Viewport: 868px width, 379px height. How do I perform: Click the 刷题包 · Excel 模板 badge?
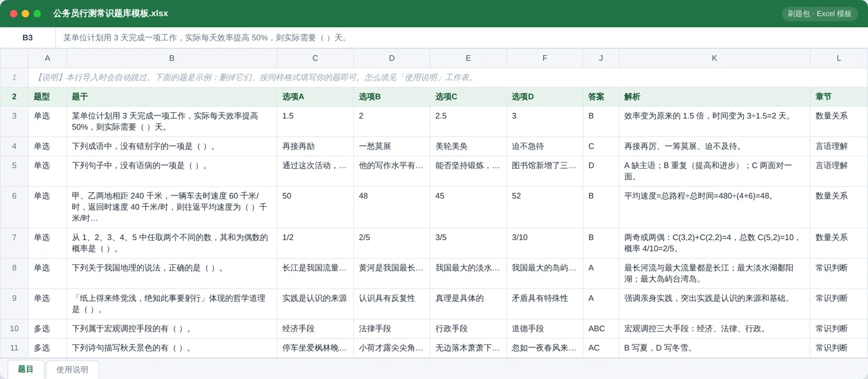[820, 14]
